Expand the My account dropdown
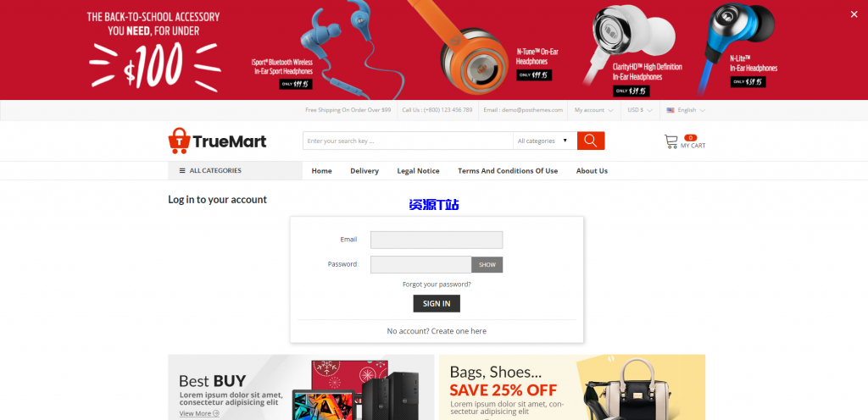The height and width of the screenshot is (420, 868). tap(593, 110)
